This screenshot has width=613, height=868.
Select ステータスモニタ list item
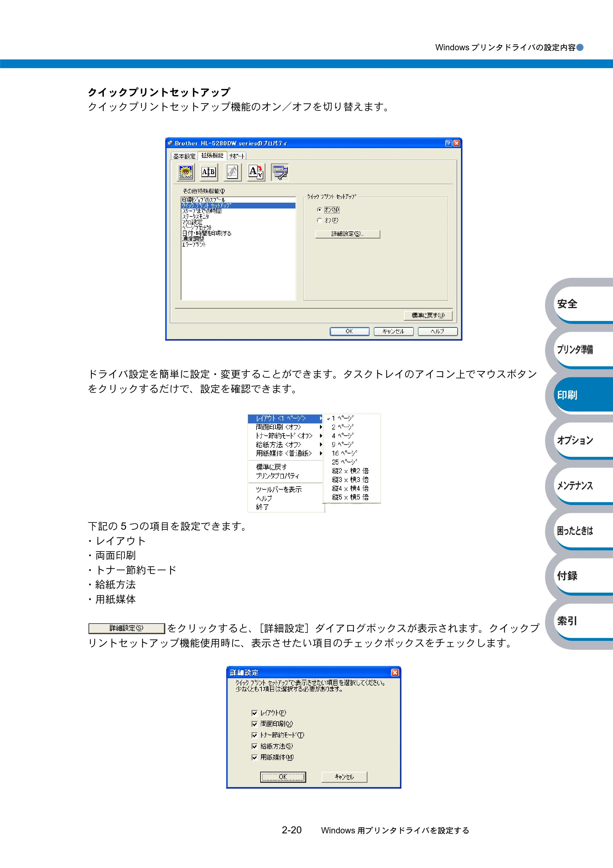238,217
